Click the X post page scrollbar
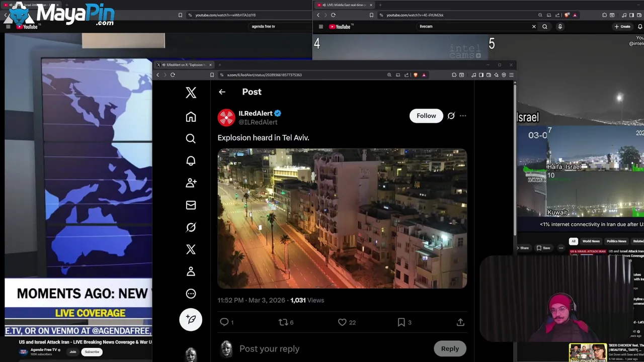 (515, 161)
